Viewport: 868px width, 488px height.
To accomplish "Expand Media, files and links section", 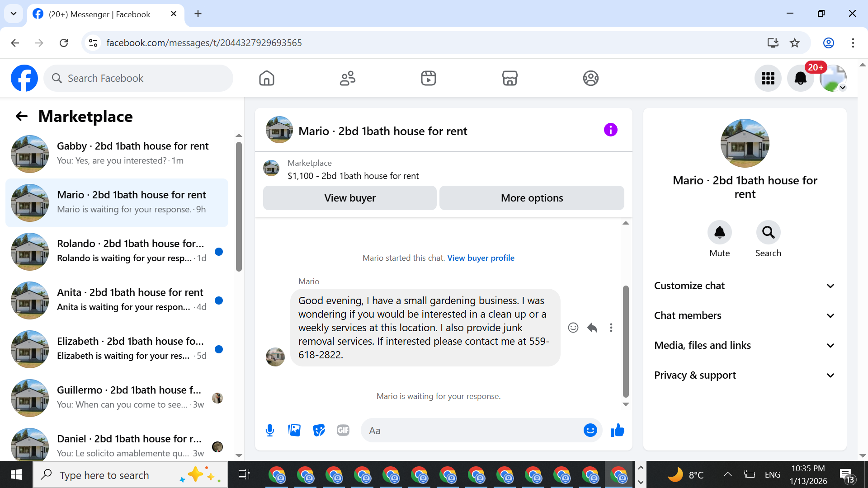I will pyautogui.click(x=745, y=345).
